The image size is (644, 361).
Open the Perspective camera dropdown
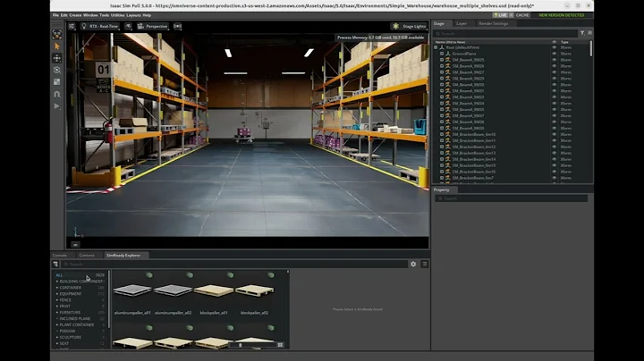(x=153, y=26)
